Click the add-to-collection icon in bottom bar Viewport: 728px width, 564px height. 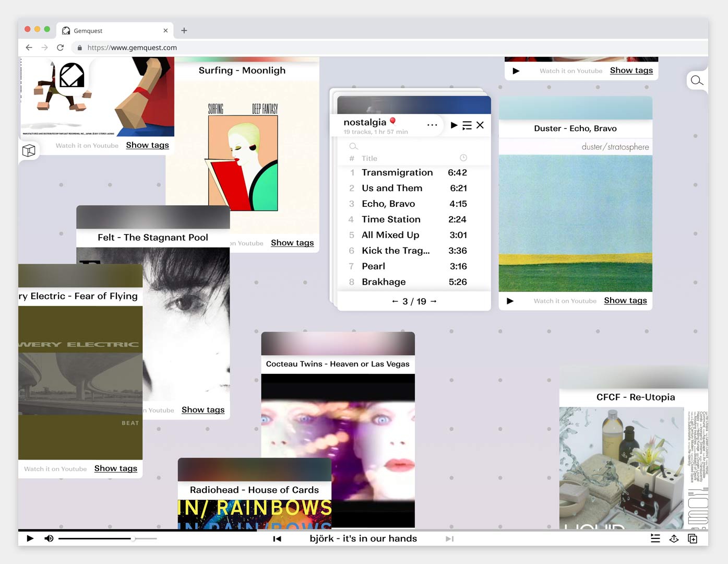pos(693,538)
